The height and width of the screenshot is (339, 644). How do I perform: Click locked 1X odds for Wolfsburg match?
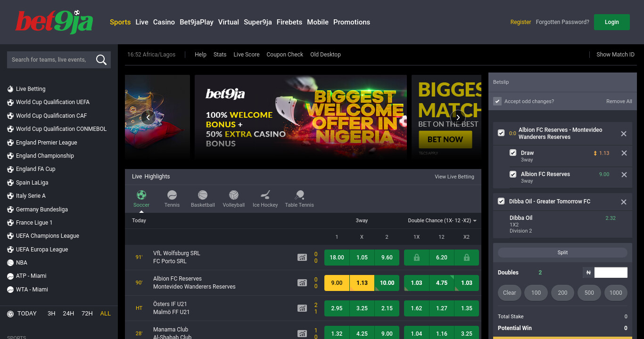[416, 258]
